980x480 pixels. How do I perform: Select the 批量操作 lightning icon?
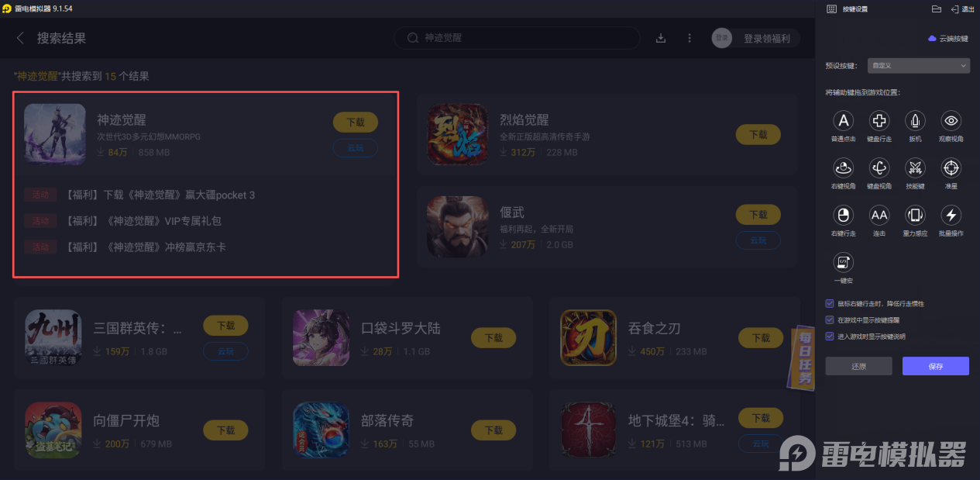pos(951,215)
